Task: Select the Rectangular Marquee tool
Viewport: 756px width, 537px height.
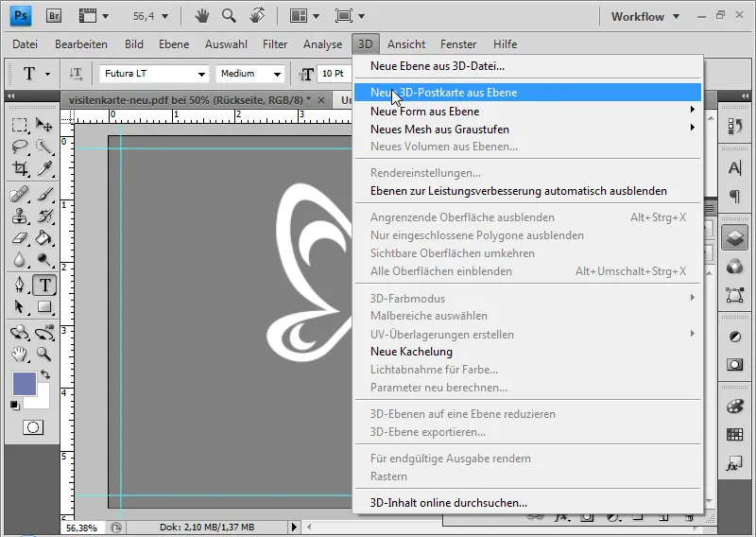Action: [x=19, y=126]
